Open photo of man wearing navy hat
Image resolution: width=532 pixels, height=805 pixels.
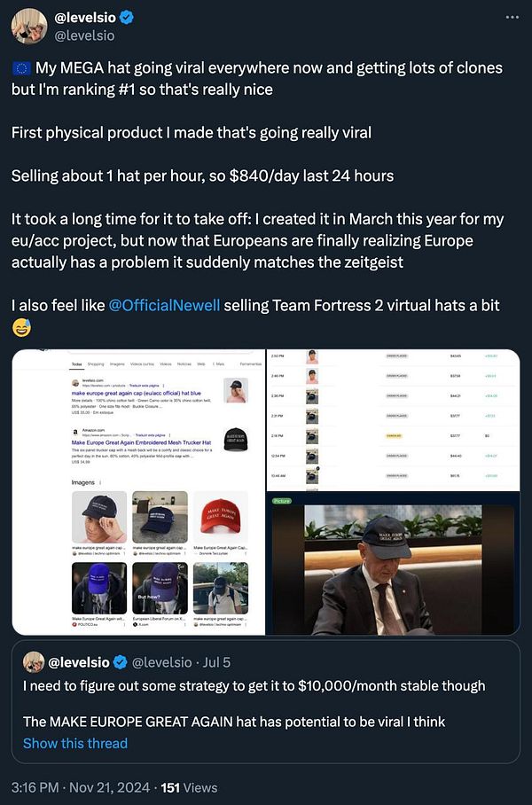click(x=394, y=564)
